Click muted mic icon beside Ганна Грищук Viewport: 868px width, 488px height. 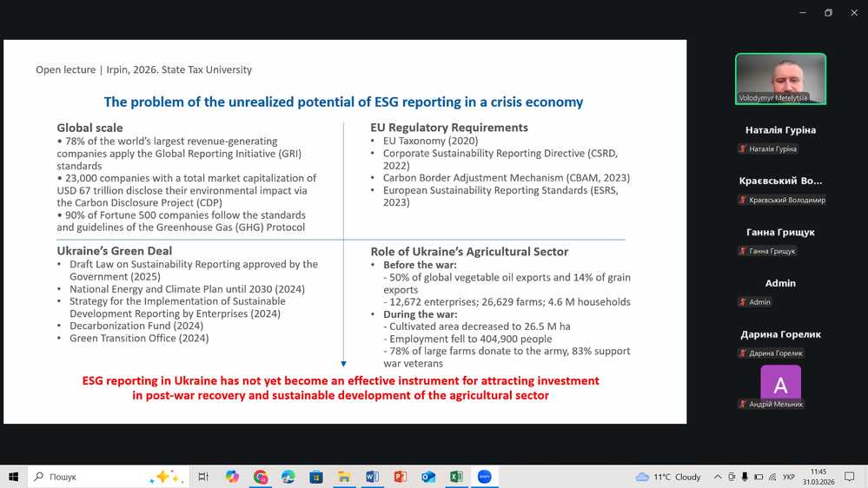click(743, 251)
